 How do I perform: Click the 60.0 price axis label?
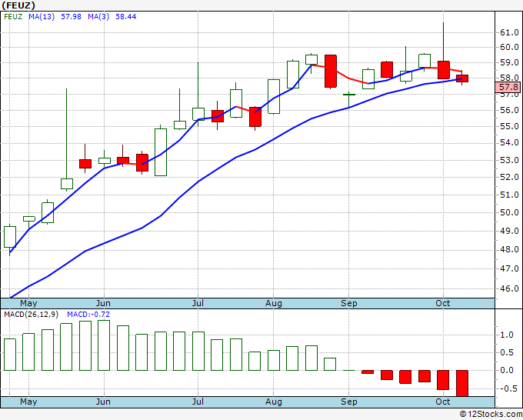[x=509, y=47]
